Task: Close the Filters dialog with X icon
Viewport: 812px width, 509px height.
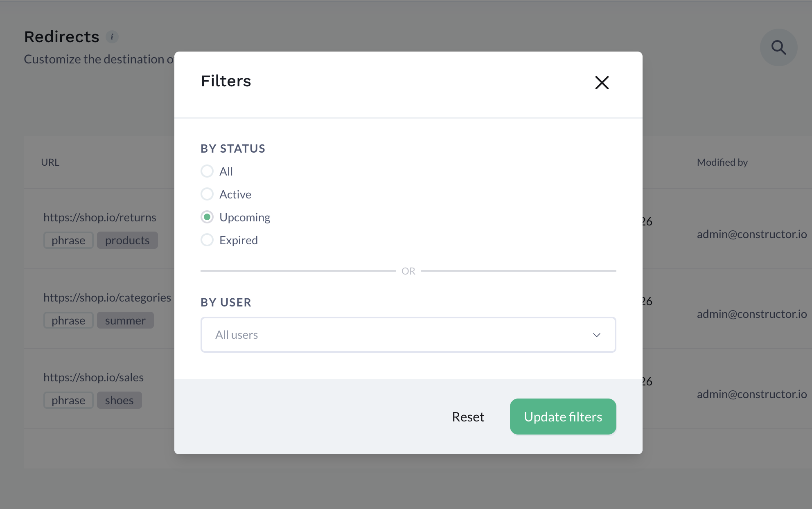Action: (x=602, y=83)
